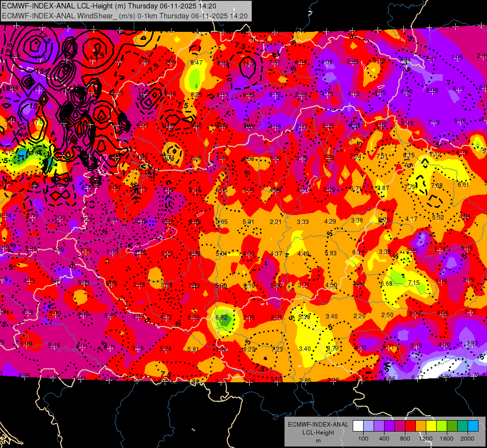Viewport: 487px width, 448px height.
Task: Click the grid value 2.35
Action: click(x=249, y=318)
